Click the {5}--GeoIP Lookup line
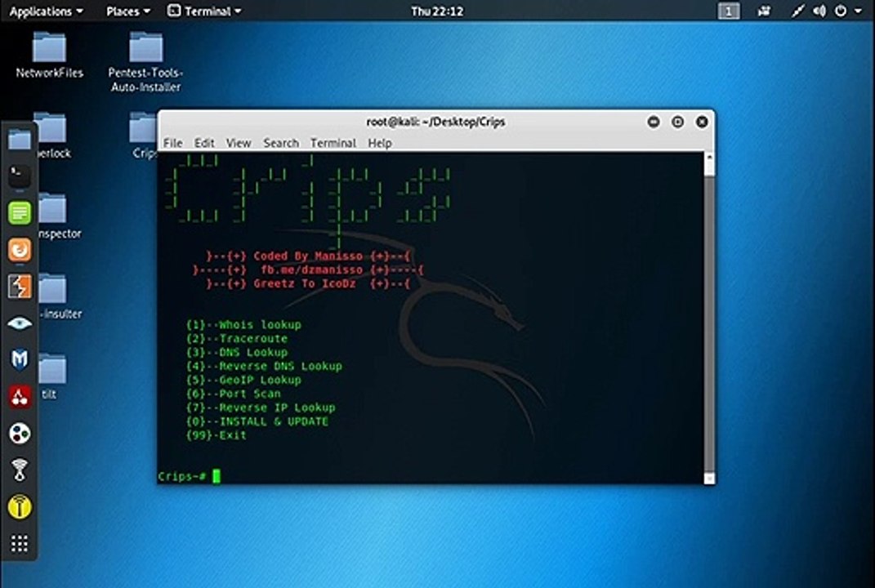This screenshot has height=588, width=875. pyautogui.click(x=243, y=380)
